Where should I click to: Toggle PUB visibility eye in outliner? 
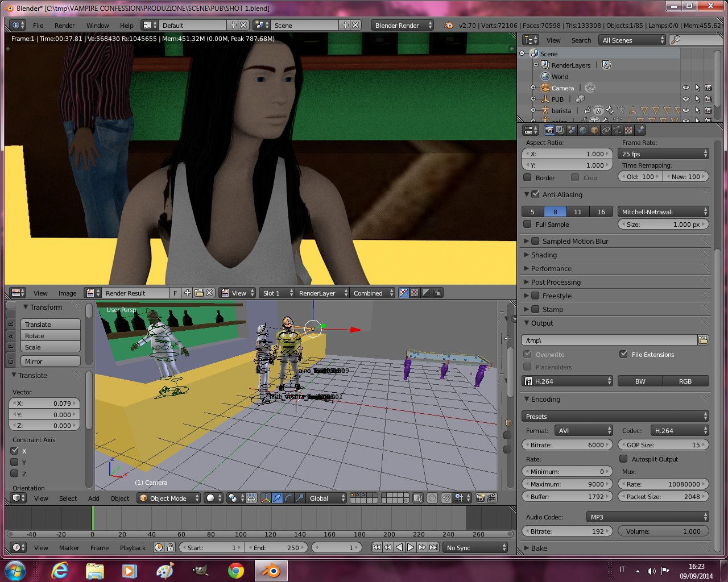click(685, 99)
